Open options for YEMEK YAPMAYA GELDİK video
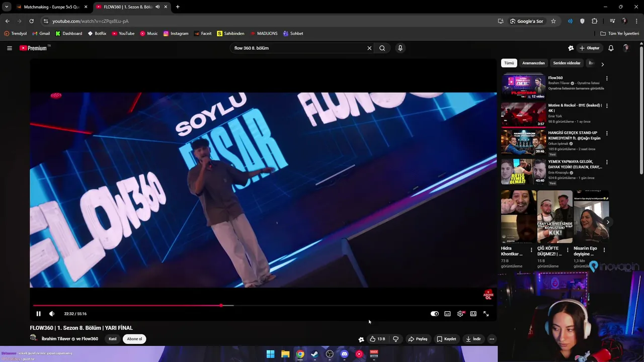This screenshot has height=362, width=644. [x=607, y=162]
